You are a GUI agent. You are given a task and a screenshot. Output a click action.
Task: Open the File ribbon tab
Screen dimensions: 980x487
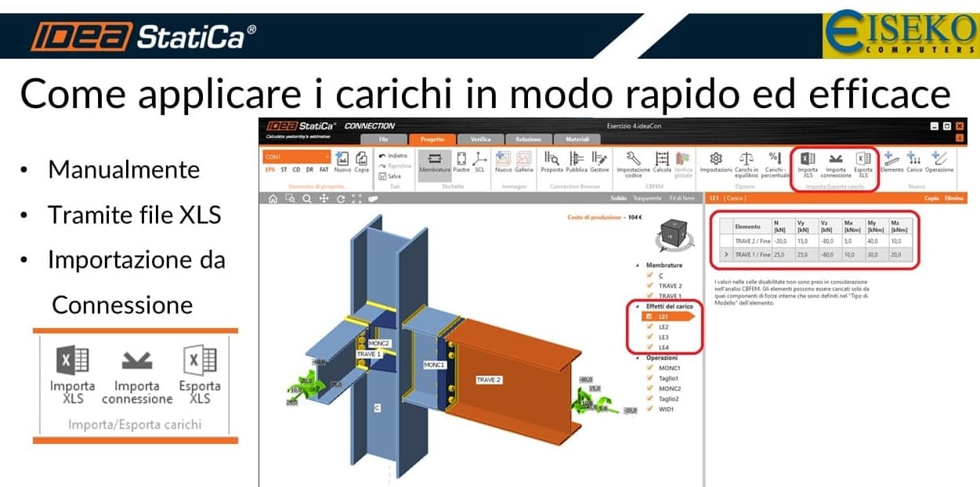click(x=383, y=139)
